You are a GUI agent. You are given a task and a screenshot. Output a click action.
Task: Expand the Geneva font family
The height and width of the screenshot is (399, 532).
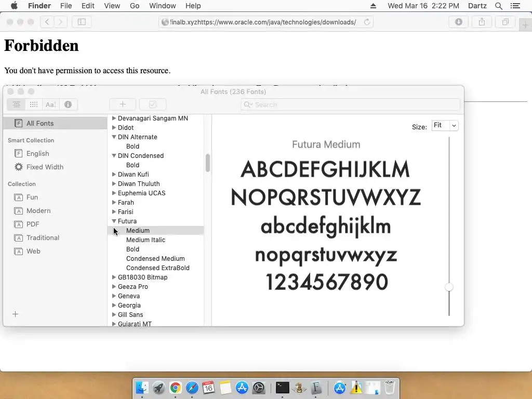click(x=114, y=296)
